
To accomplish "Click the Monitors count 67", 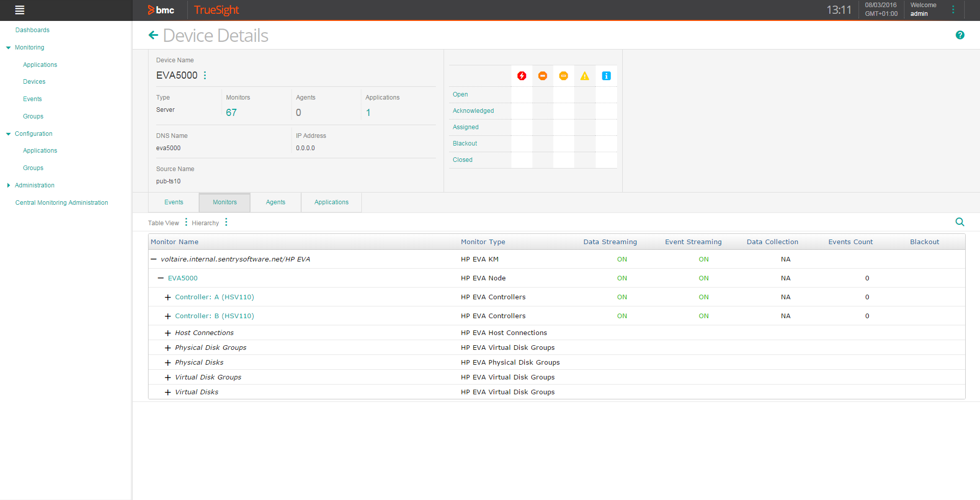I will [x=231, y=112].
